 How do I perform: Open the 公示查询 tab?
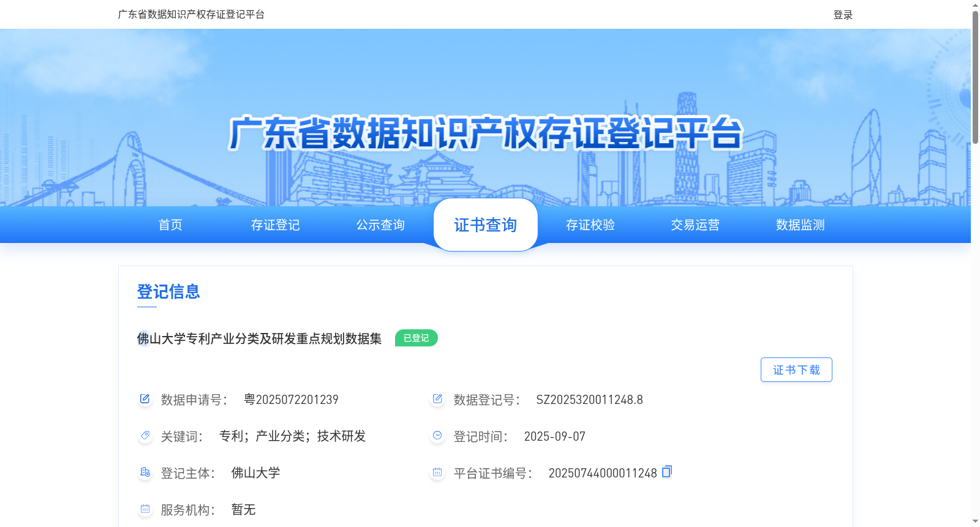click(380, 225)
